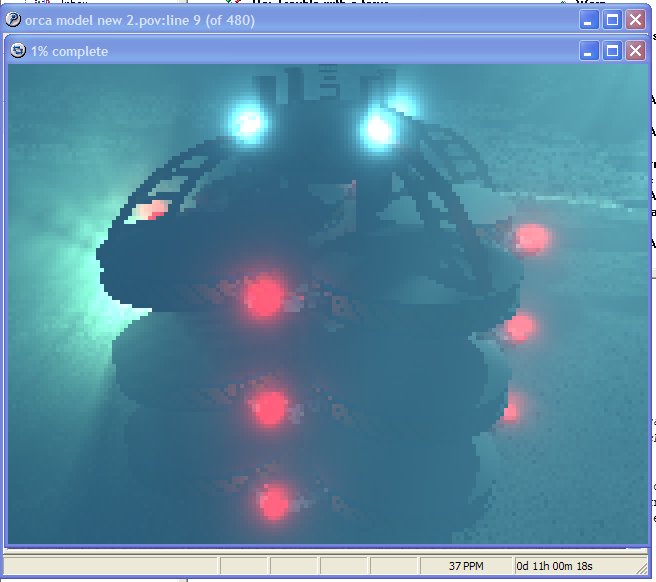Click the POV-Ray icon in the outer title bar

[14, 19]
